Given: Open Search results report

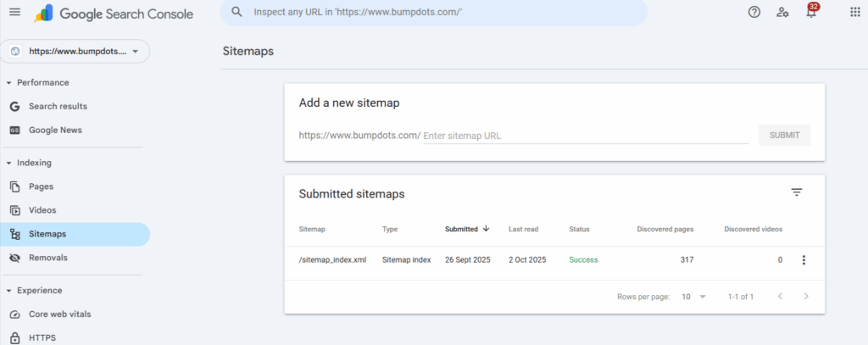Looking at the screenshot, I should pos(58,107).
